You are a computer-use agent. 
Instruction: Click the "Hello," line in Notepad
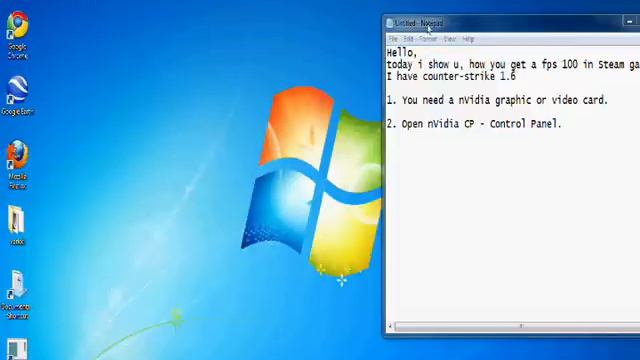[402, 53]
